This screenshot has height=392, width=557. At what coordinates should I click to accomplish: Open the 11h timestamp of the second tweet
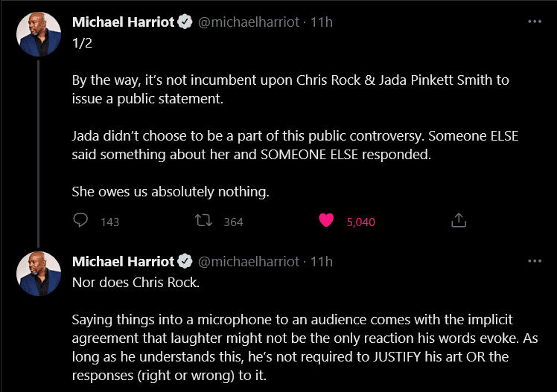(x=322, y=262)
